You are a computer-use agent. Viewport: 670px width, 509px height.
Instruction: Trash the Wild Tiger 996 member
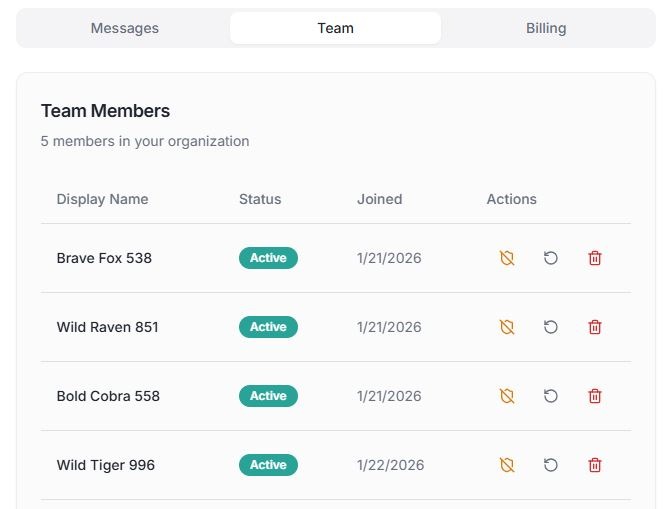(x=595, y=465)
